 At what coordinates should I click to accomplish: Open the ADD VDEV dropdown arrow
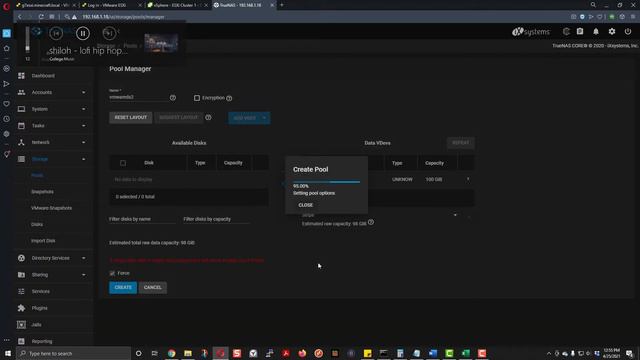[264, 118]
